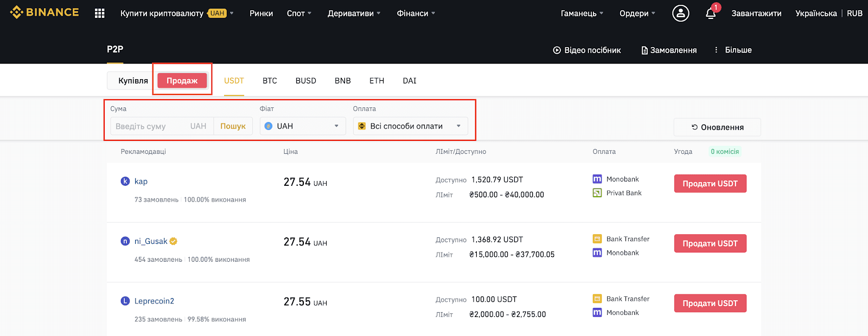
Task: Click the Пошук search button
Action: [233, 126]
